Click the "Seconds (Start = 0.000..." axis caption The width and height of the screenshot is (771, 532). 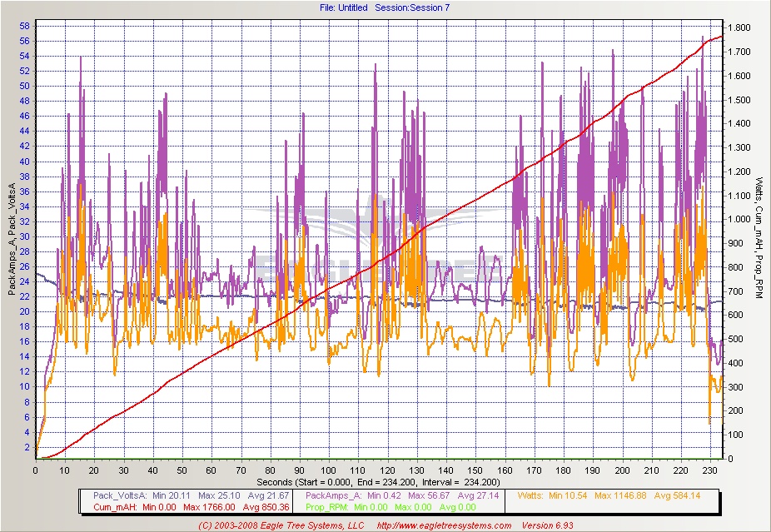tap(378, 481)
